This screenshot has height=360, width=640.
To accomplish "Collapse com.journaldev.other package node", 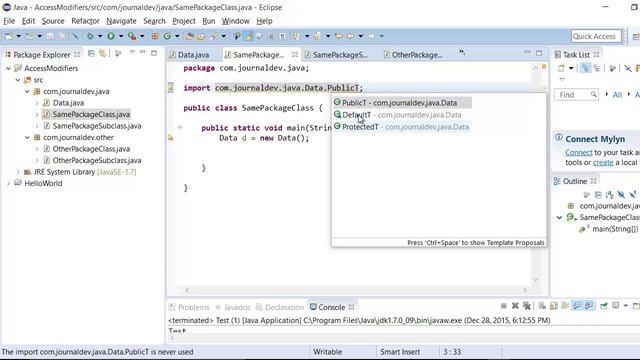I will tap(27, 138).
